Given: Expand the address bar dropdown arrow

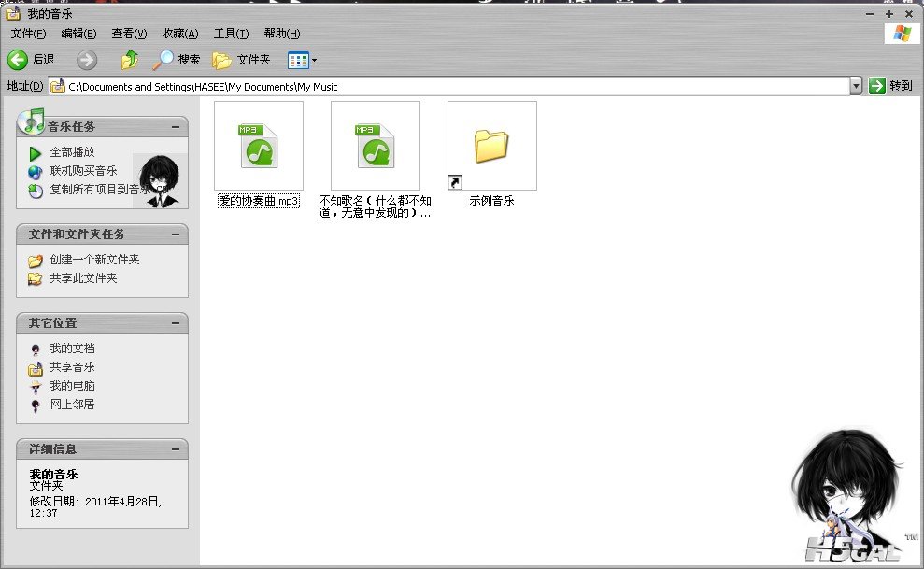Looking at the screenshot, I should [856, 86].
